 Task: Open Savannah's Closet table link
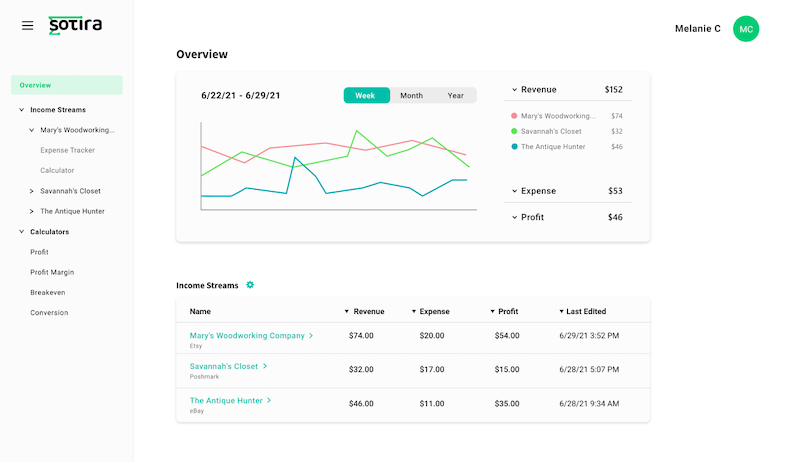pyautogui.click(x=229, y=366)
